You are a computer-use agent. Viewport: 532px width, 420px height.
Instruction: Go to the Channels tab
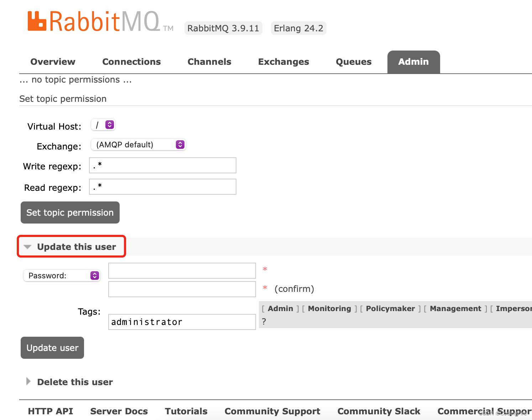point(209,62)
